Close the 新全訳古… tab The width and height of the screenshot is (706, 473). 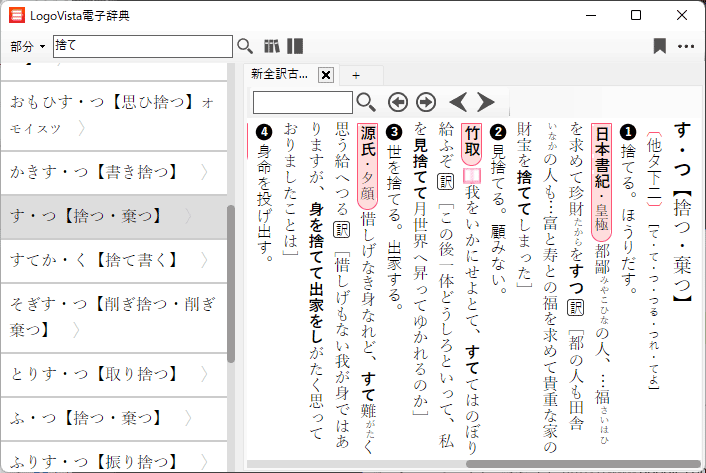coord(325,75)
